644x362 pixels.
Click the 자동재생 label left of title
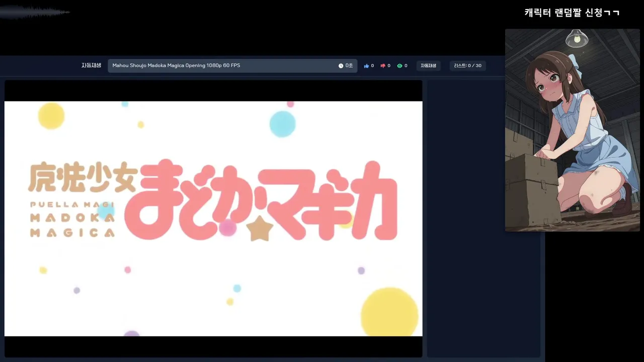[91, 65]
